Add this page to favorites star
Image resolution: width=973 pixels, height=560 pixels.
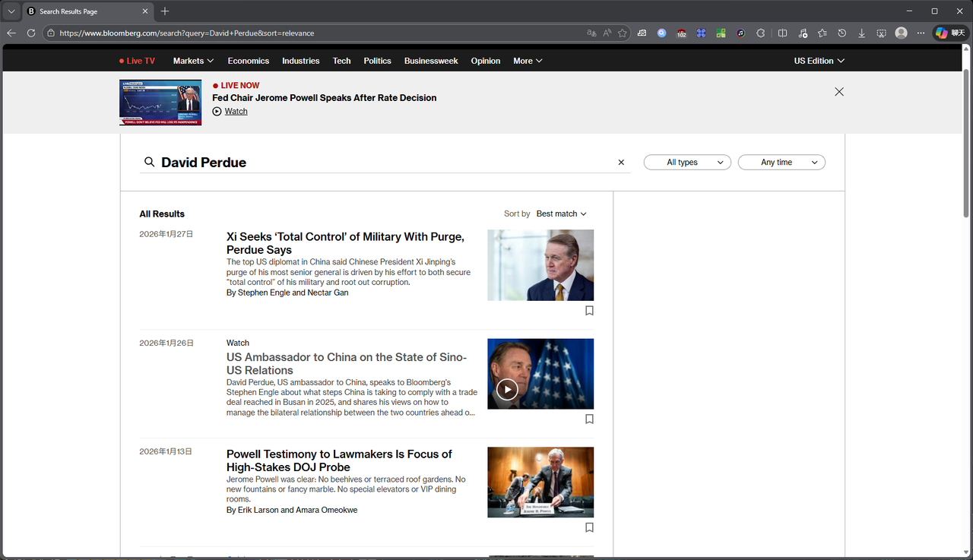pyautogui.click(x=623, y=33)
